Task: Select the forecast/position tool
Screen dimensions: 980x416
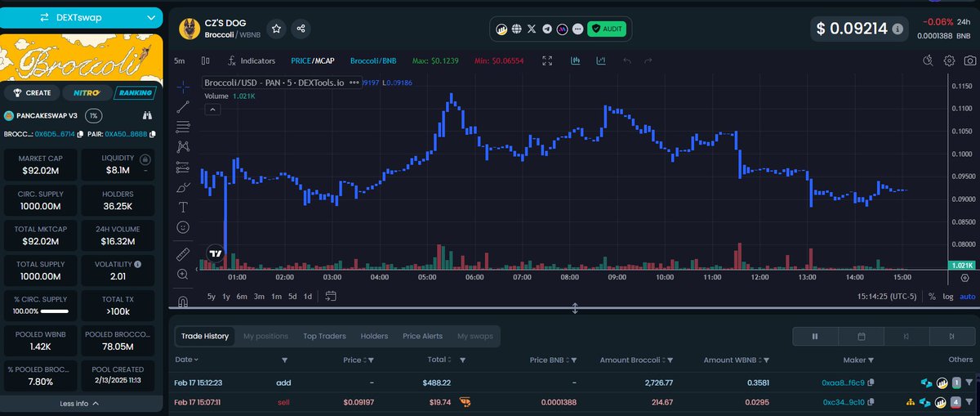Action: pyautogui.click(x=183, y=167)
